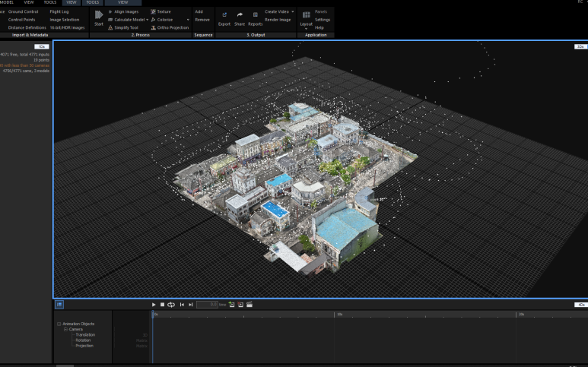The image size is (588, 367).
Task: Toggle the animation list panel button
Action: [x=59, y=305]
